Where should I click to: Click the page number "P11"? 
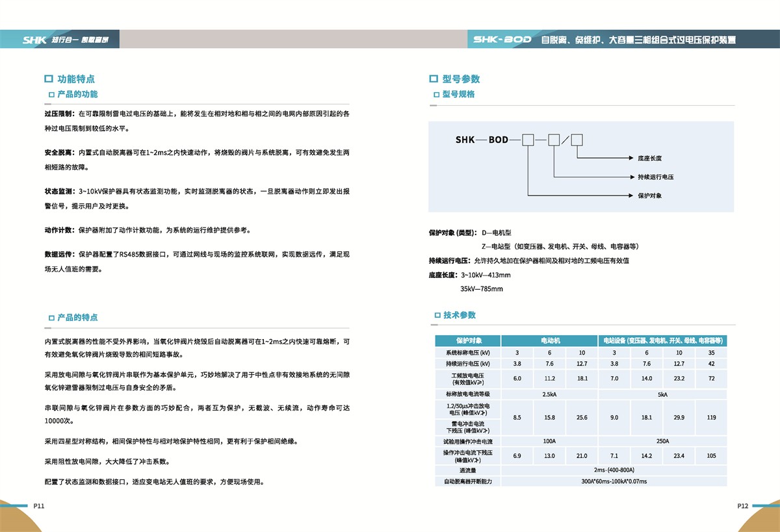tap(38, 505)
